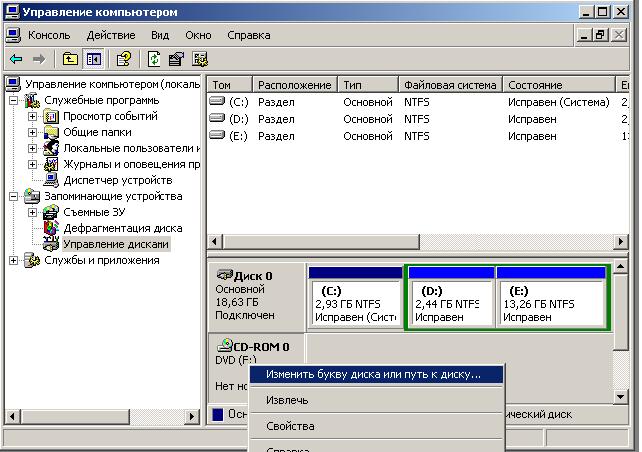This screenshot has height=452, width=642.
Task: Collapse Запоминающие устройства tree node
Action: pyautogui.click(x=14, y=197)
